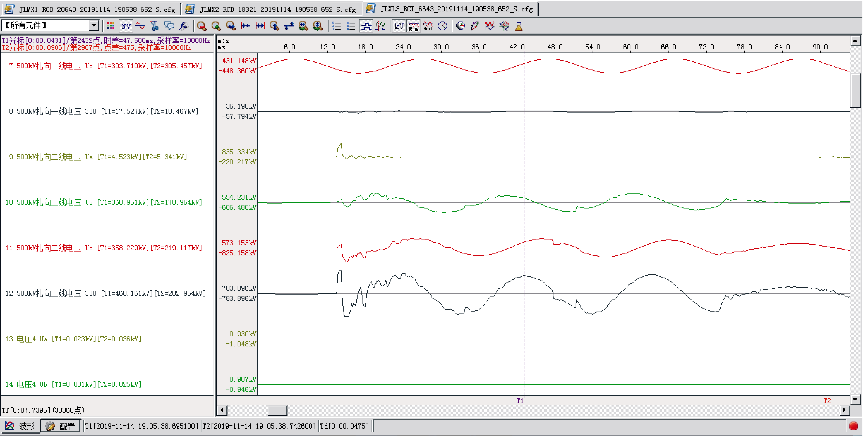Select the 配置 configuration tab

[60, 426]
